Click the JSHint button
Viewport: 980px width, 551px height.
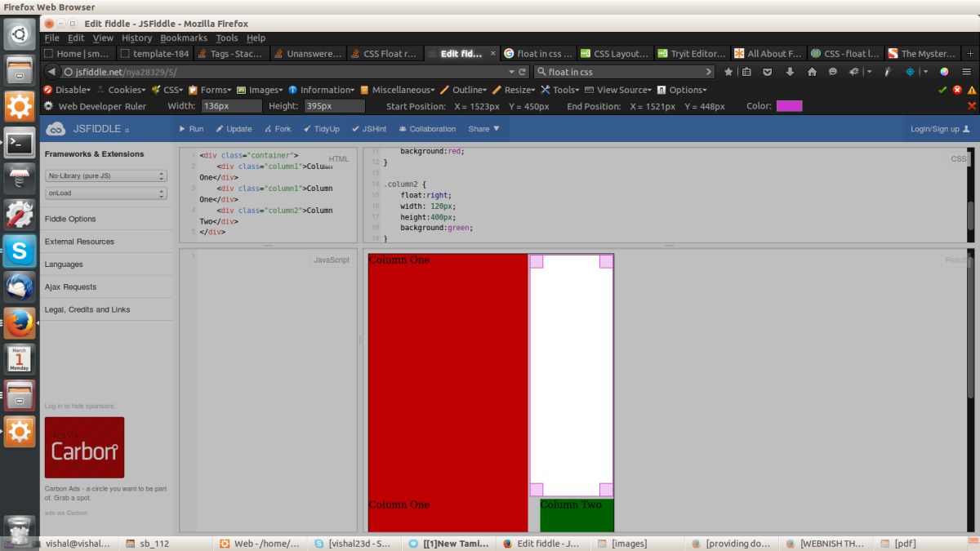(369, 129)
